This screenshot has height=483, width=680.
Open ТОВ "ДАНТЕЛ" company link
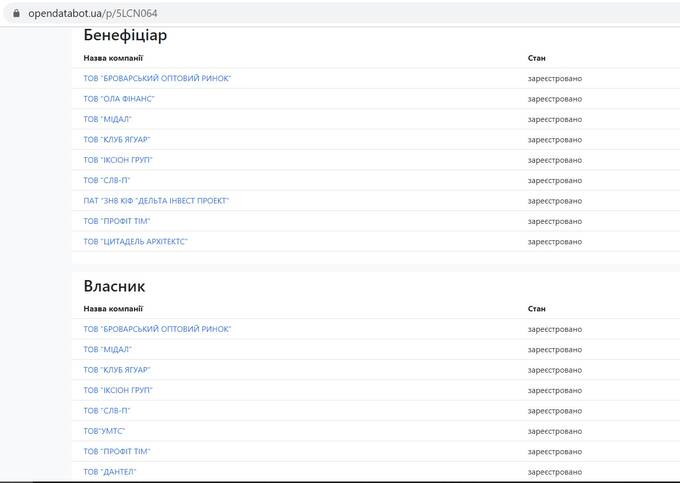(x=110, y=472)
